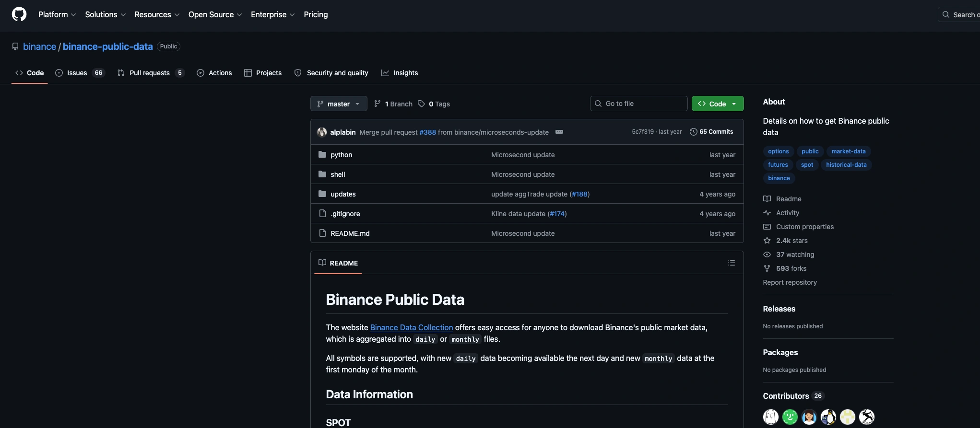Open the shell folder
Viewport: 980px width, 428px height.
click(338, 174)
